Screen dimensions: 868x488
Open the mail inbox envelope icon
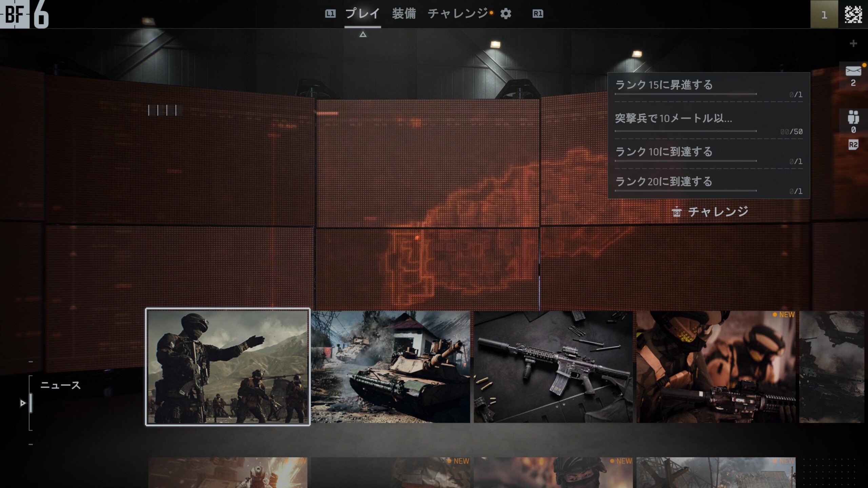click(x=853, y=71)
